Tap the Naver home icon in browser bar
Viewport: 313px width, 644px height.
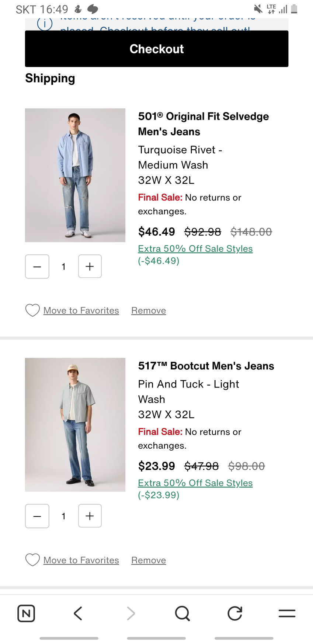[26, 613]
